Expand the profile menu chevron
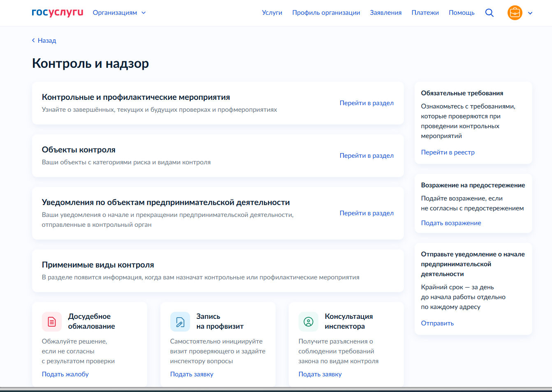Image resolution: width=552 pixels, height=392 pixels. tap(530, 13)
